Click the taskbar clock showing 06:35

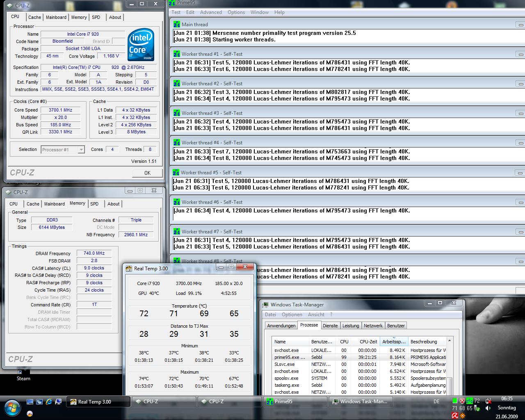tap(507, 398)
